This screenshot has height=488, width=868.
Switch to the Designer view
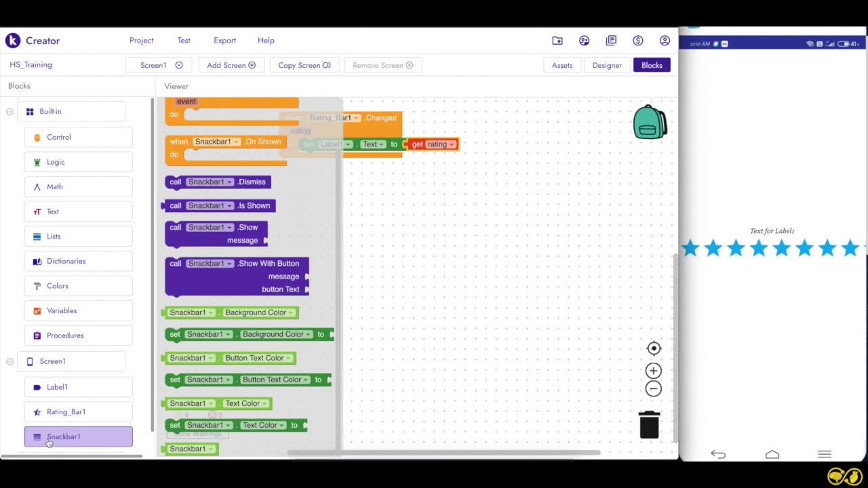pyautogui.click(x=607, y=65)
